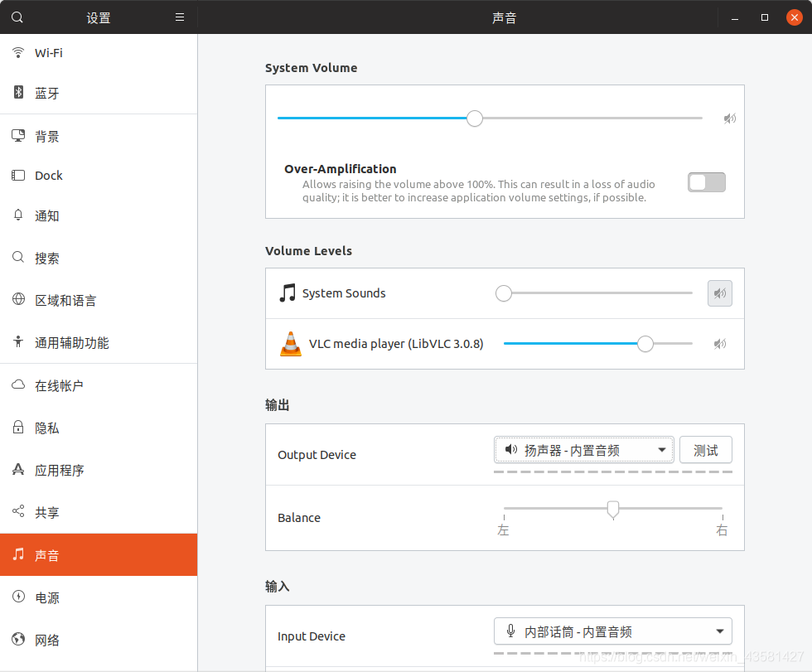
Task: Open the Wi-Fi settings panel
Action: tap(99, 53)
